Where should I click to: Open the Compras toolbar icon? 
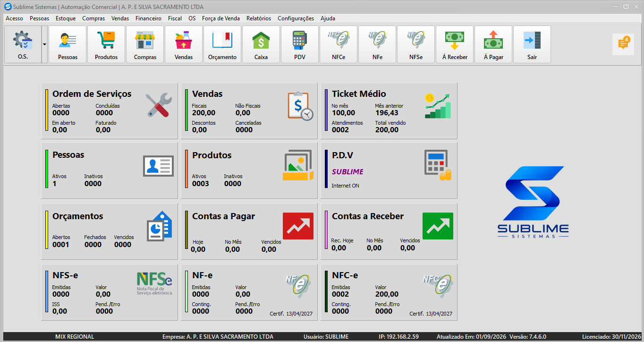[145, 44]
